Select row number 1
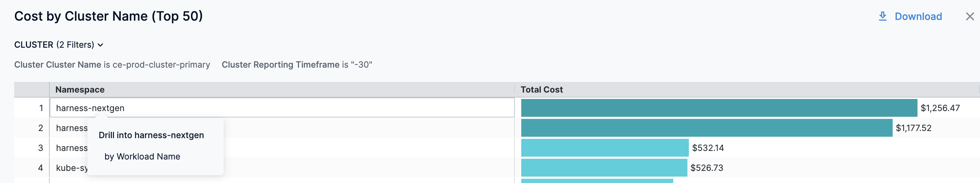The width and height of the screenshot is (980, 183). click(41, 108)
